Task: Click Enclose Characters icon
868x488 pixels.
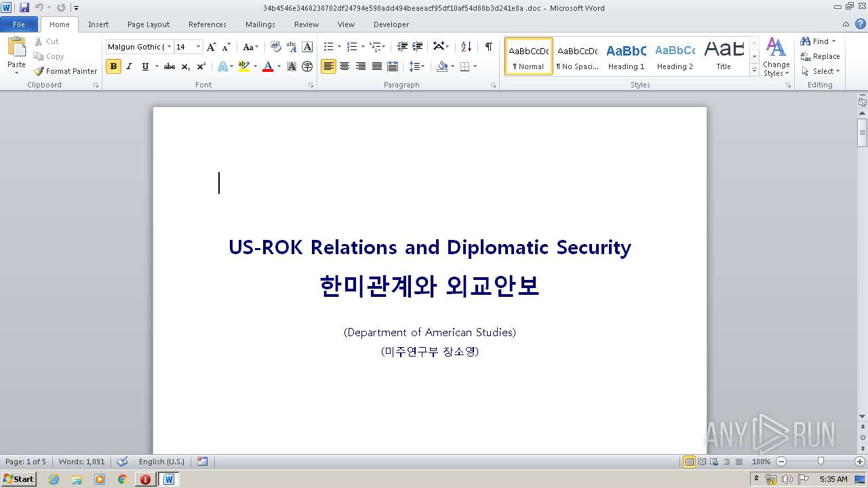Action: (307, 66)
